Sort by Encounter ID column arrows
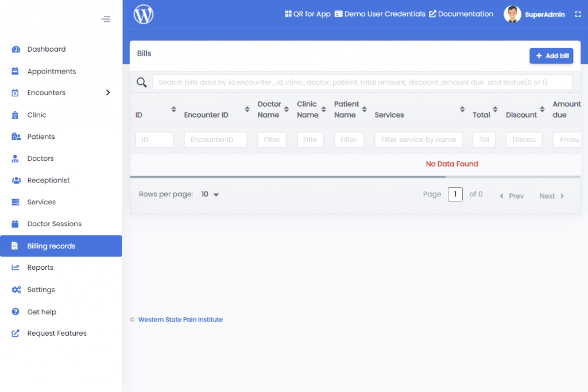The image size is (588, 392). (247, 109)
